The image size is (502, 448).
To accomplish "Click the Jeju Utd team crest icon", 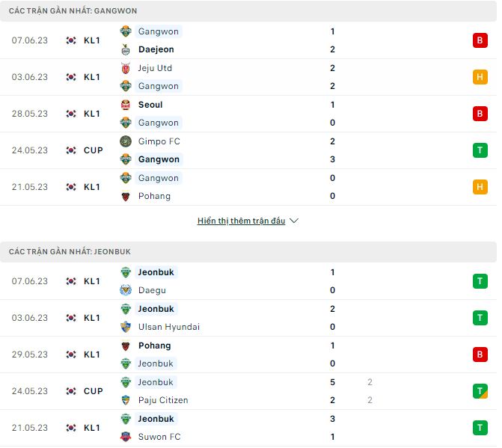I will point(126,68).
